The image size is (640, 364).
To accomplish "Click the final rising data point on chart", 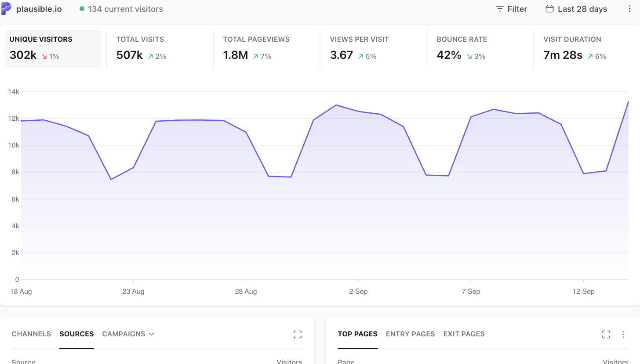I will 628,101.
